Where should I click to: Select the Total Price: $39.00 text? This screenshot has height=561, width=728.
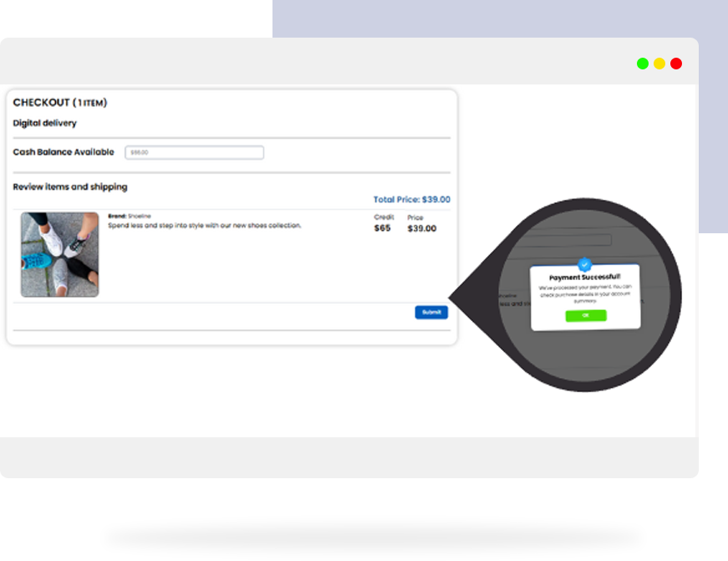[411, 200]
